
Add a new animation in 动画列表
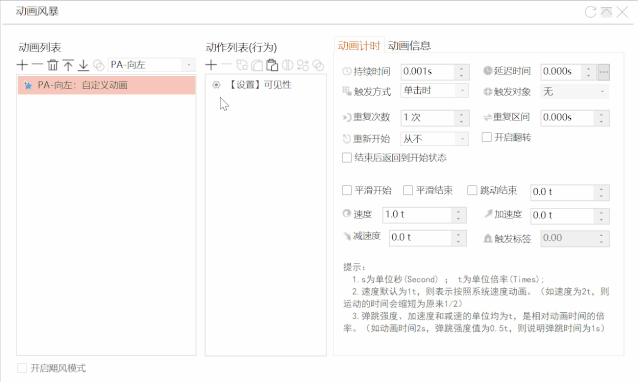click(x=22, y=65)
